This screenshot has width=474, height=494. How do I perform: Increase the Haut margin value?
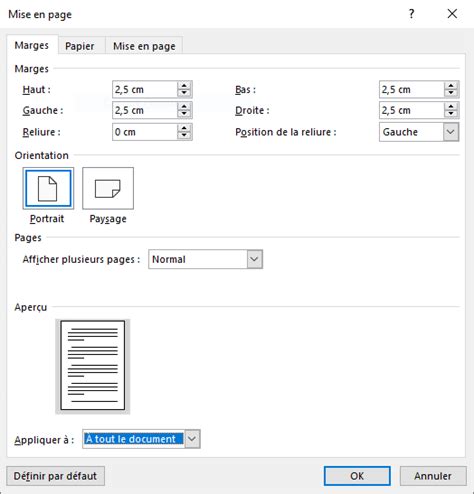184,86
